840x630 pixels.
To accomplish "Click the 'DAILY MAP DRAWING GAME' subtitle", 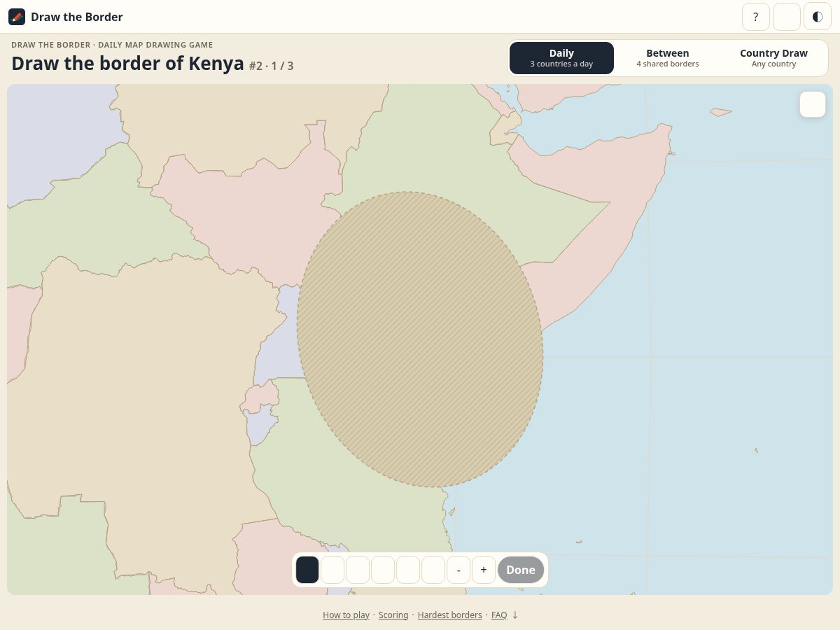I will click(x=155, y=45).
